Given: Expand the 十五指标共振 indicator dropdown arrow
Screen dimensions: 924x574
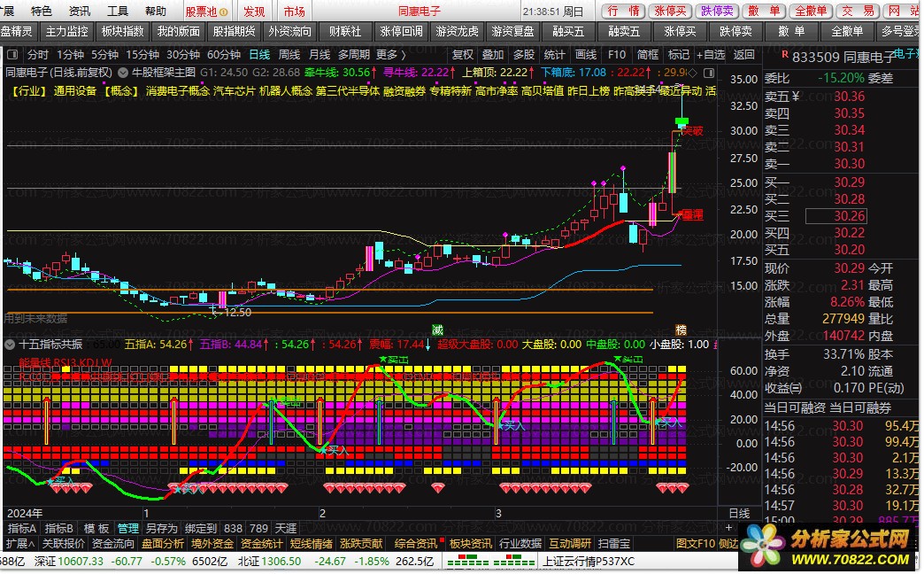Looking at the screenshot, I should (10, 345).
